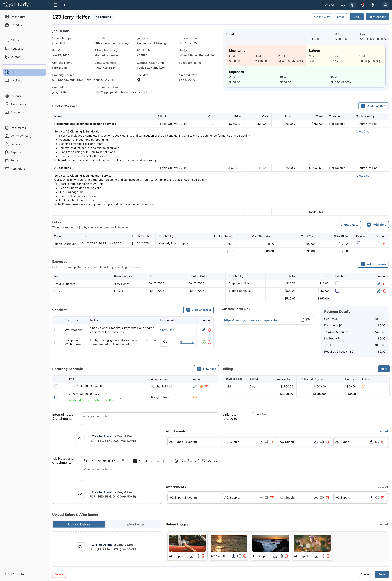Uncheck Billable for Lunch expense
Image resolution: width=392 pixels, height=581 pixels.
click(x=337, y=291)
